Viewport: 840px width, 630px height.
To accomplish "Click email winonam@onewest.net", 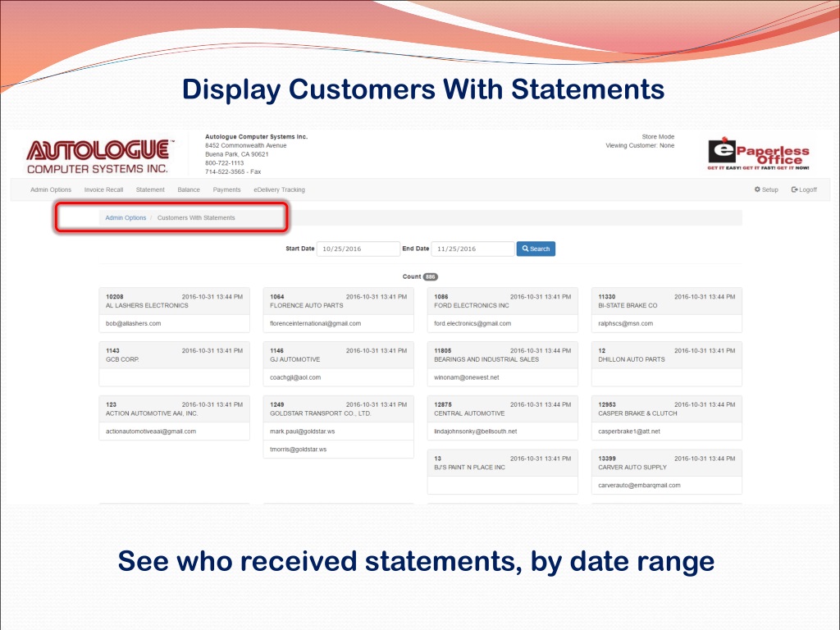I will pos(466,377).
